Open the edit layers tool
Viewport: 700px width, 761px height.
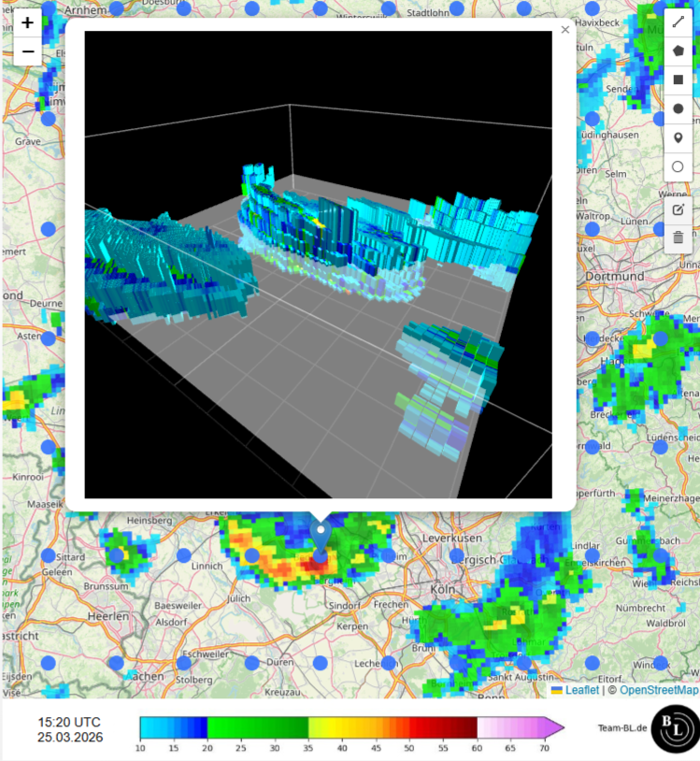679,210
